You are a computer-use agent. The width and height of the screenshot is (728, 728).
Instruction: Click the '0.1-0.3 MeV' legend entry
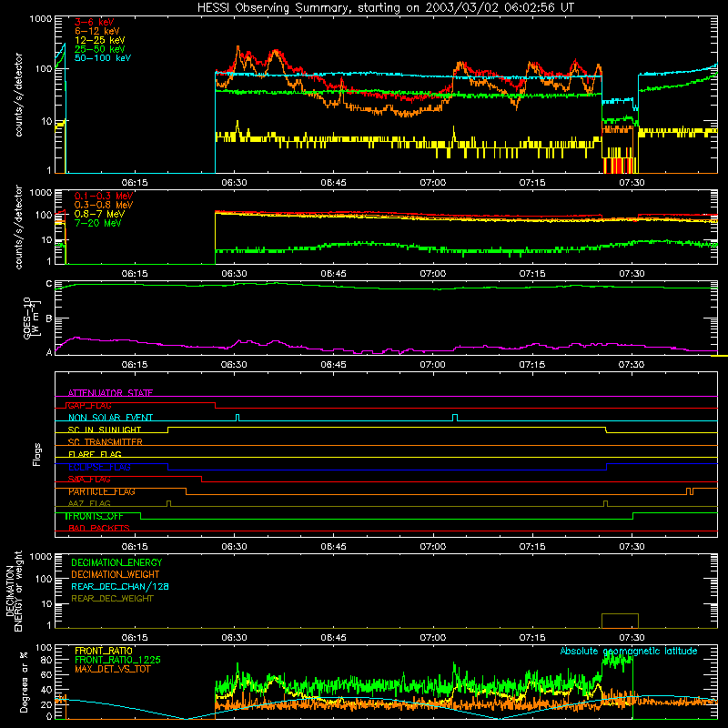coord(104,196)
